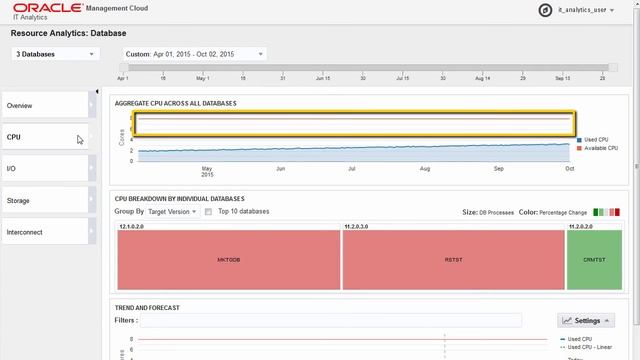The width and height of the screenshot is (640, 360).
Task: Toggle Used CPU - Linear forecast legend
Action: pos(586,347)
